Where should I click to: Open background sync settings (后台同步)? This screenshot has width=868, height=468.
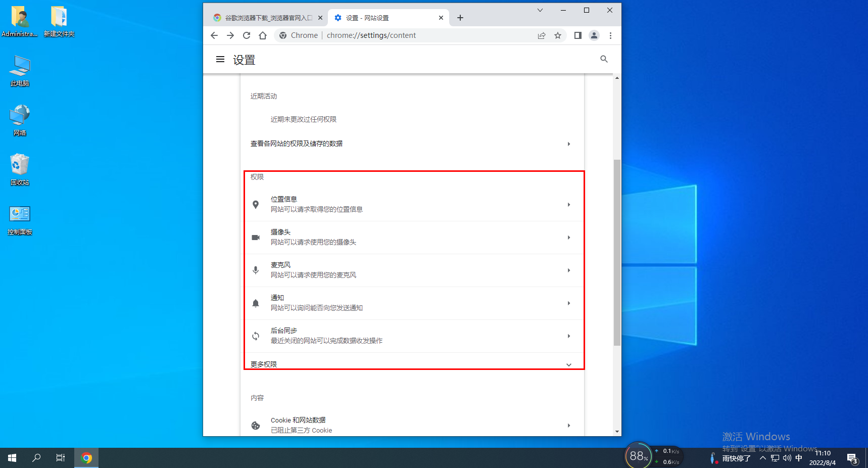412,335
